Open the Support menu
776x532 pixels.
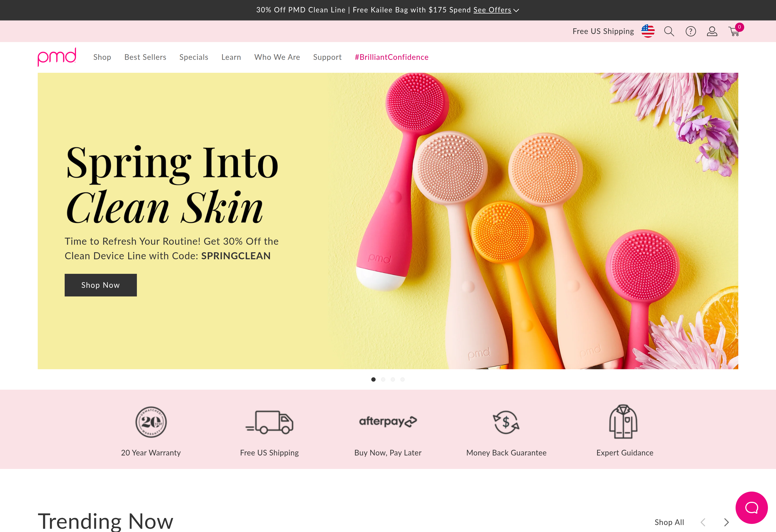(327, 57)
